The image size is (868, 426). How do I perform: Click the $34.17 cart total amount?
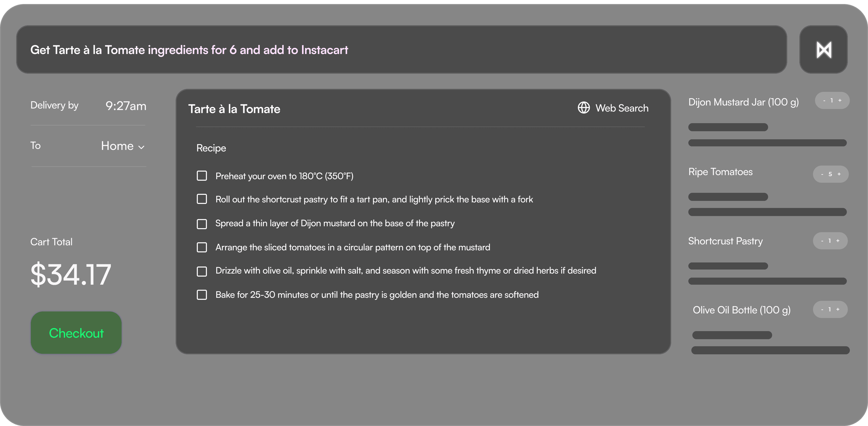71,274
